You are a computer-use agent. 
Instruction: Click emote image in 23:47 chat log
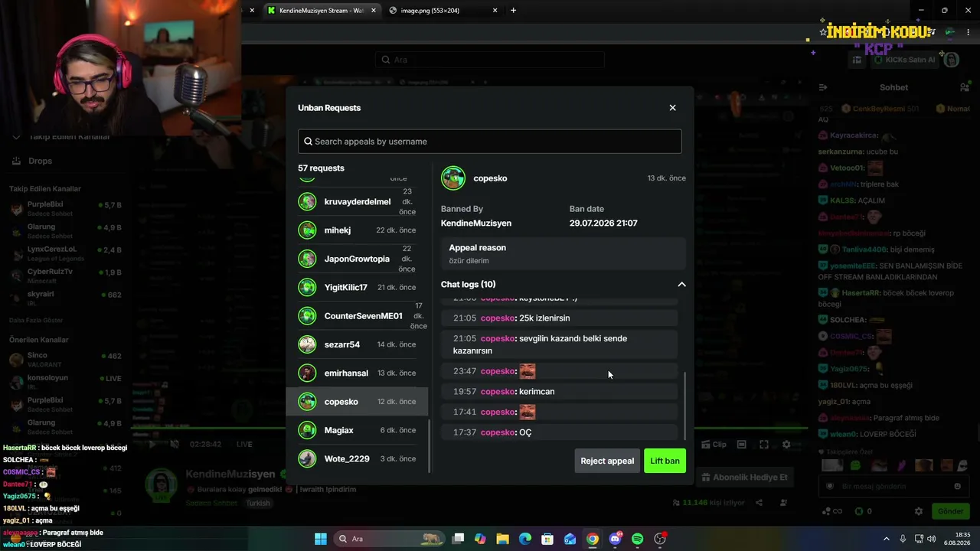[528, 371]
